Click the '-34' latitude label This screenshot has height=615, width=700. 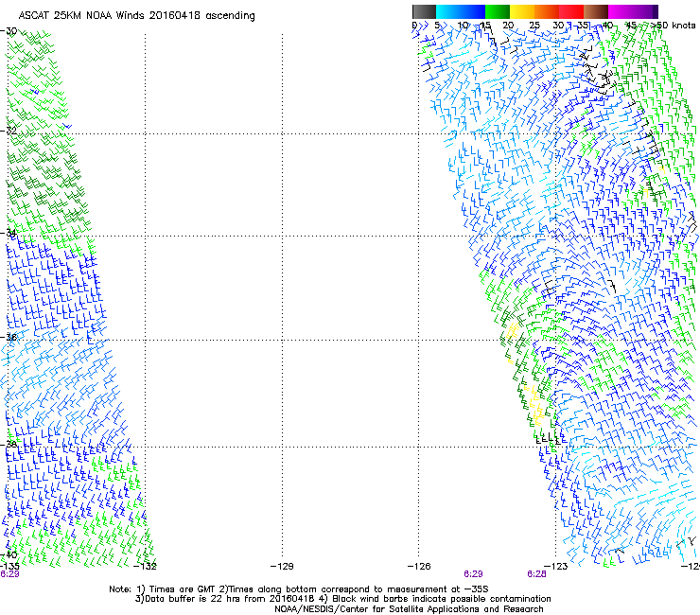[9, 233]
